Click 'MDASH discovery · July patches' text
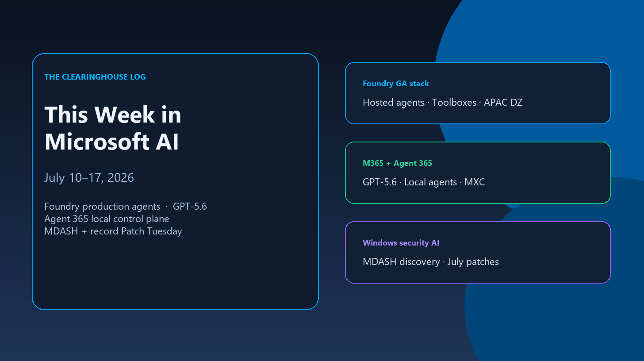Screen dimensions: 644x361 431,262
